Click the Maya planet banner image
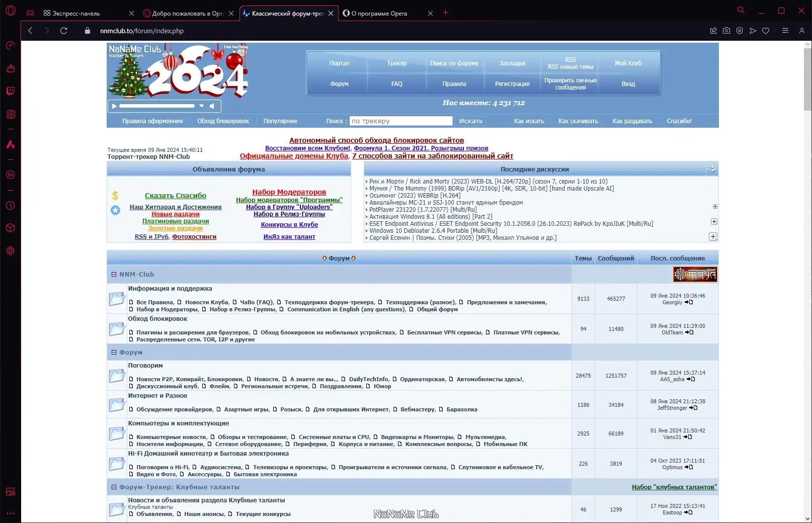Image resolution: width=812 pixels, height=523 pixels. 695,275
